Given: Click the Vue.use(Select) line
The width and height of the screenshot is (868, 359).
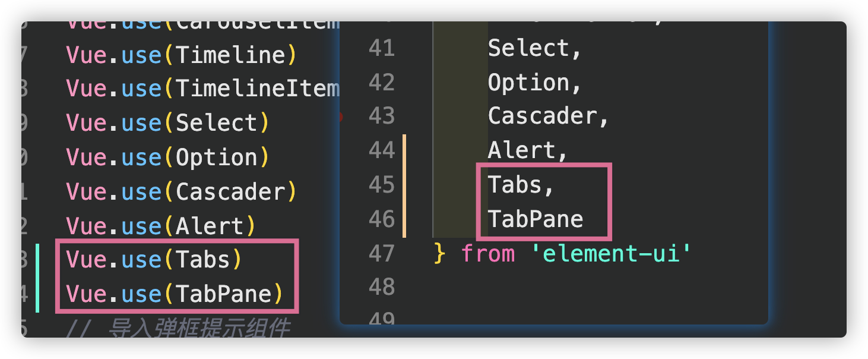Looking at the screenshot, I should (x=168, y=123).
